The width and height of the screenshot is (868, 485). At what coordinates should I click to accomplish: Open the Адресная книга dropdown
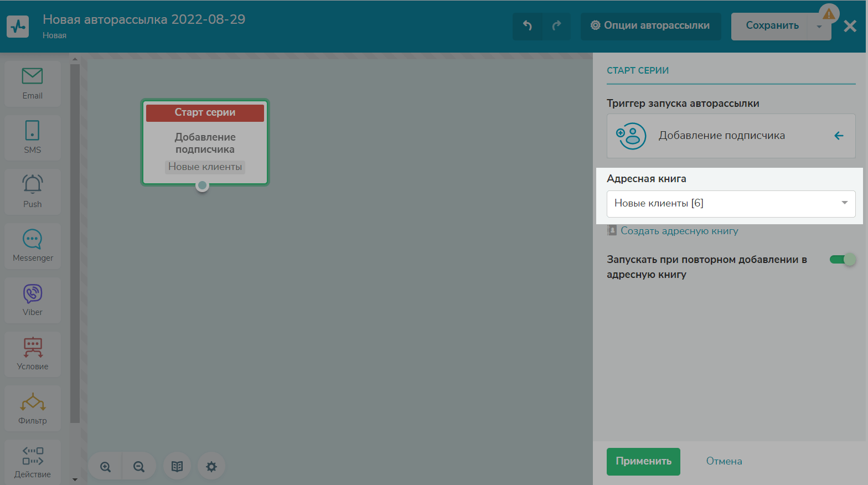(731, 204)
